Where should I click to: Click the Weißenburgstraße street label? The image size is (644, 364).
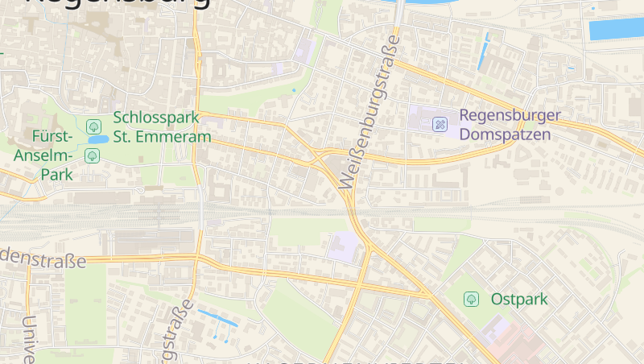pyautogui.click(x=369, y=112)
